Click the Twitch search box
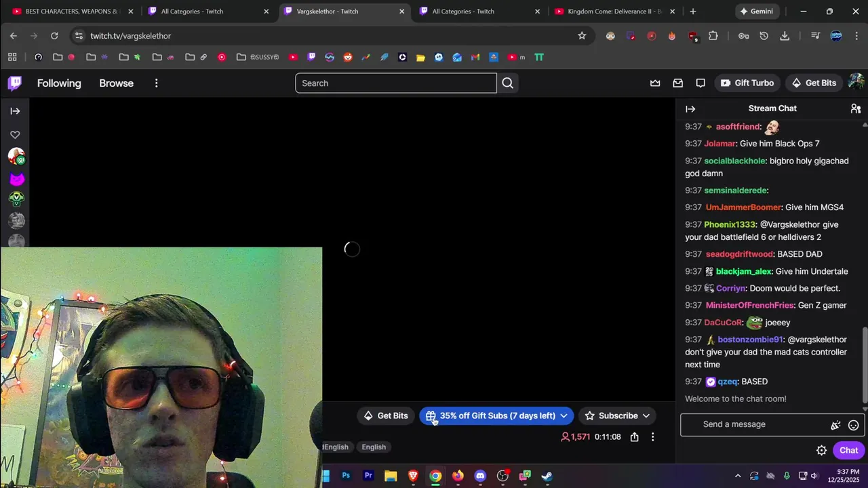Viewport: 868px width, 488px height. pos(396,83)
